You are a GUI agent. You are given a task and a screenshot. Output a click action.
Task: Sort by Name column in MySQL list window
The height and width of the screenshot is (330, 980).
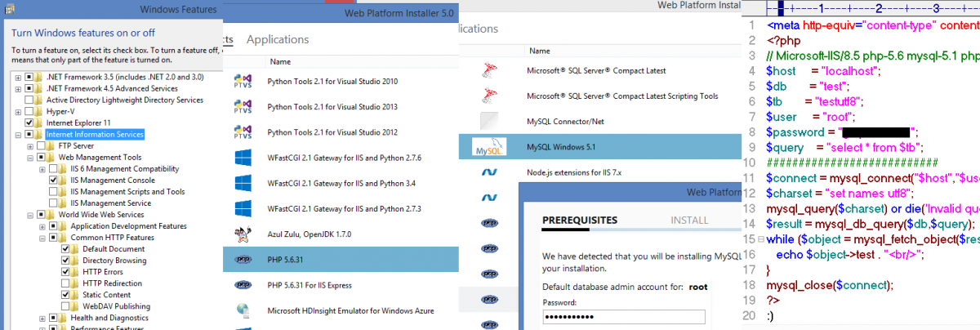click(540, 50)
